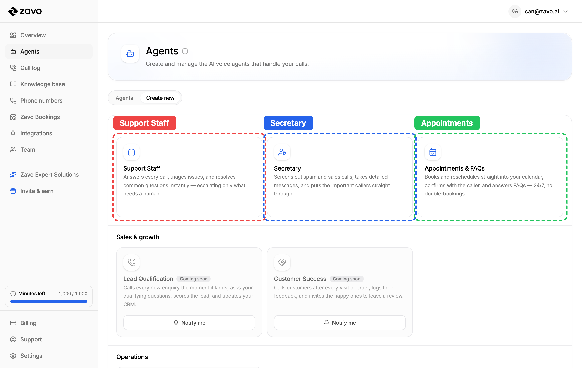Click Zavo Expert Solutions sparkle icon

13,175
